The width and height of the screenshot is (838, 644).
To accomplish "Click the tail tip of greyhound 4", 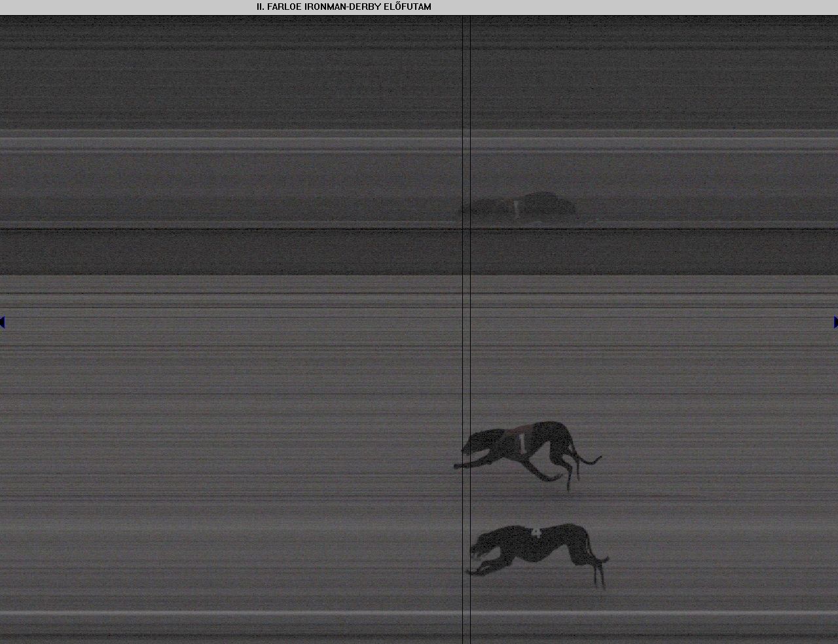I will (x=606, y=559).
